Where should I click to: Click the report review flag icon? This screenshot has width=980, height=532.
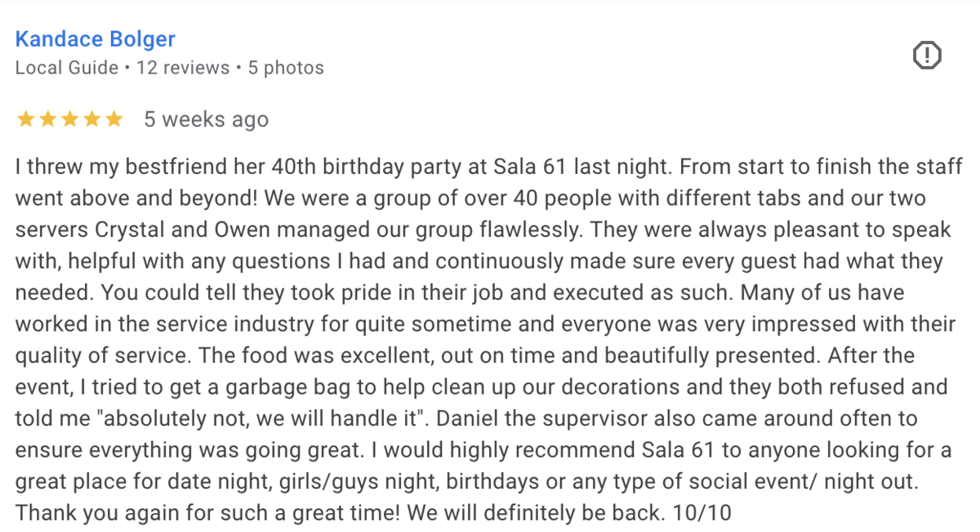pyautogui.click(x=927, y=56)
